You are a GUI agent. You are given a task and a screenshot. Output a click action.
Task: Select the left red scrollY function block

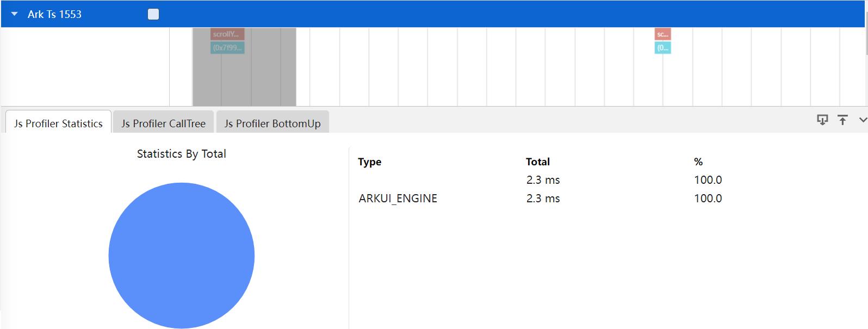tap(227, 34)
